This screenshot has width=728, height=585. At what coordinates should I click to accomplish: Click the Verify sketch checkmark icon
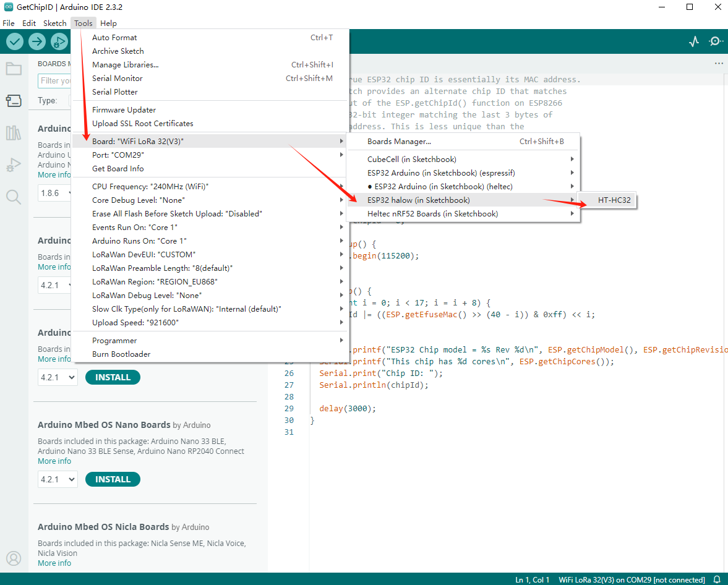(15, 41)
